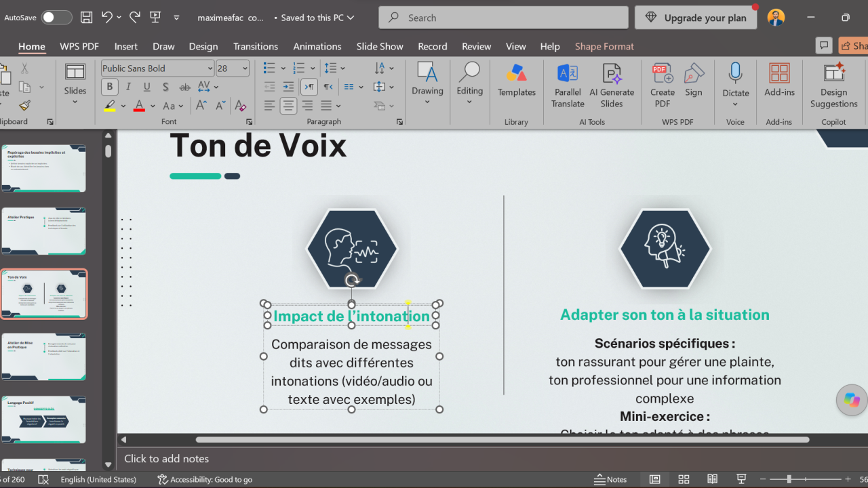The height and width of the screenshot is (488, 868).
Task: Open AI Generate Slides
Action: point(612,85)
